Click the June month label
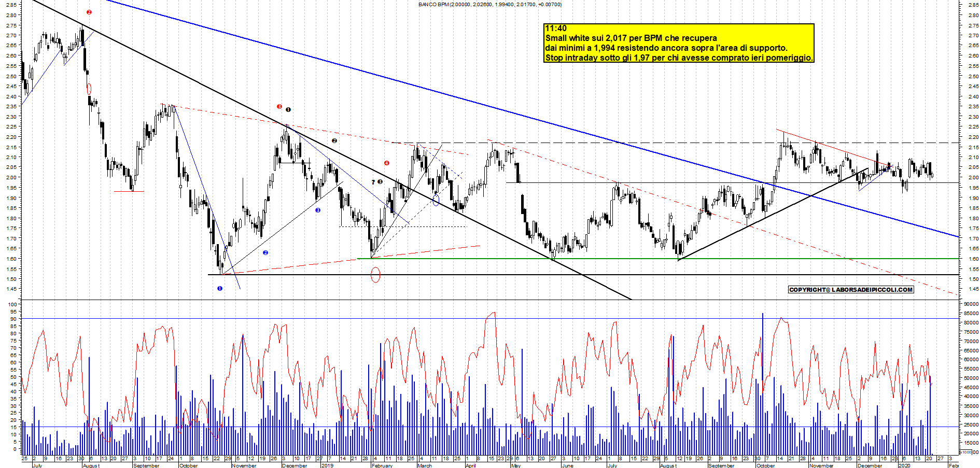The image size is (980, 468). pos(568,465)
